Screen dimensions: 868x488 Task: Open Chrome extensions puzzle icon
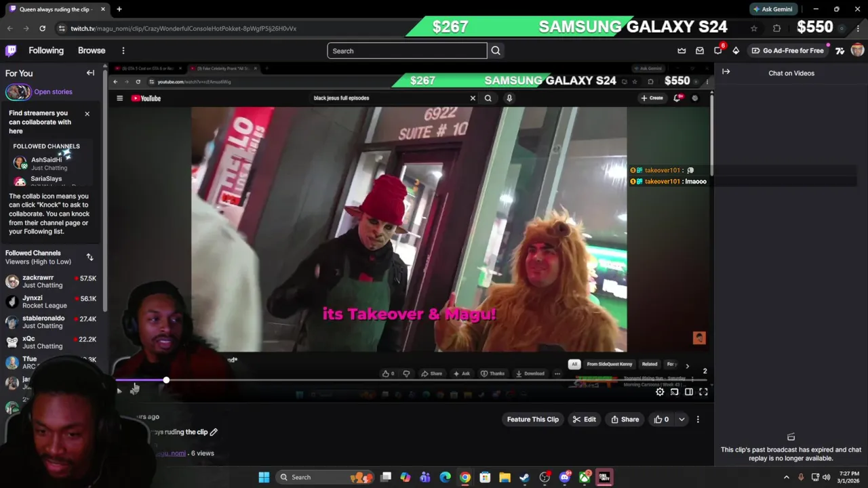[x=776, y=28]
